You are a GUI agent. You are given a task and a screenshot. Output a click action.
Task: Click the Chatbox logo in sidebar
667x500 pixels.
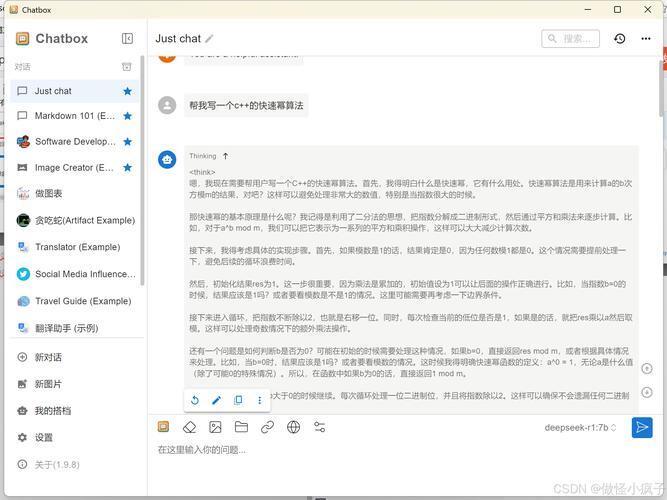coord(23,39)
